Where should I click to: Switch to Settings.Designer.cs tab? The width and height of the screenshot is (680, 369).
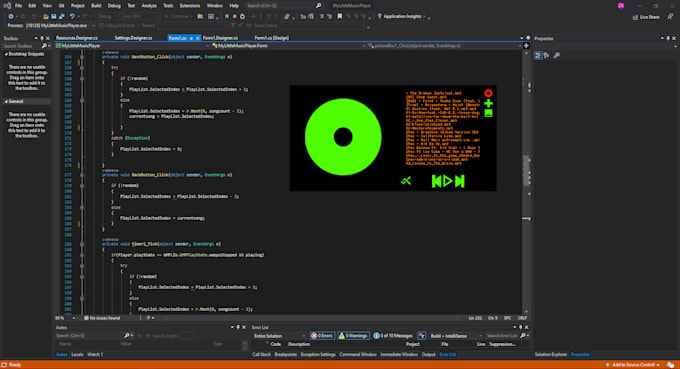[x=133, y=38]
